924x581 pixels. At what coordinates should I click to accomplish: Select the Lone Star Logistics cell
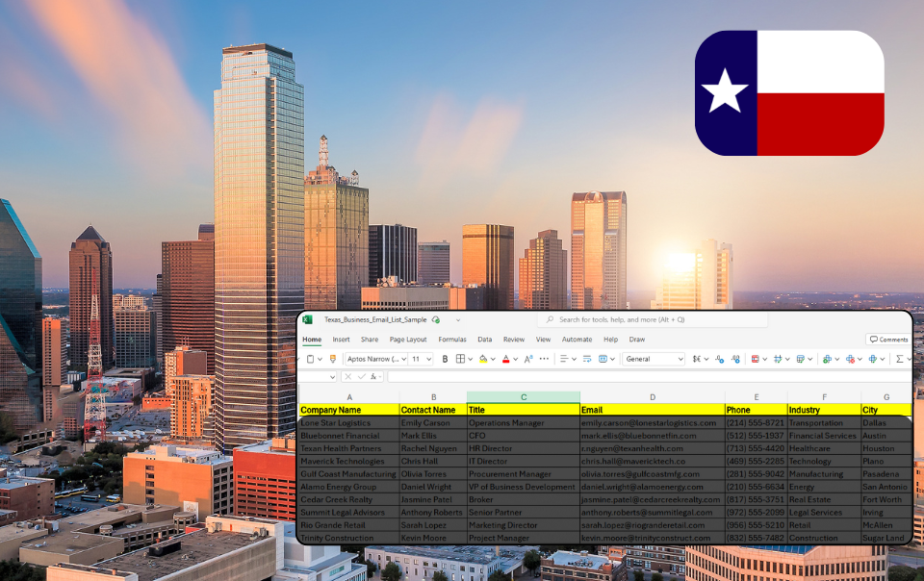tap(349, 422)
